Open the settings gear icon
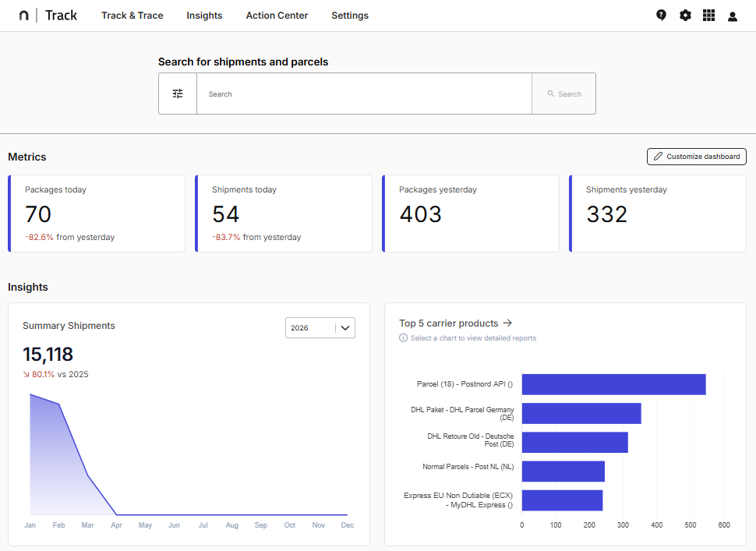Viewport: 756px width, 551px height. (685, 15)
